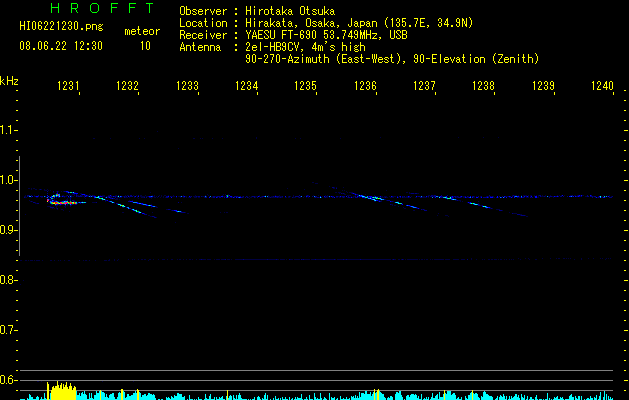
Task: Click the Observer Hirotaka Otsuka line
Action: (257, 11)
